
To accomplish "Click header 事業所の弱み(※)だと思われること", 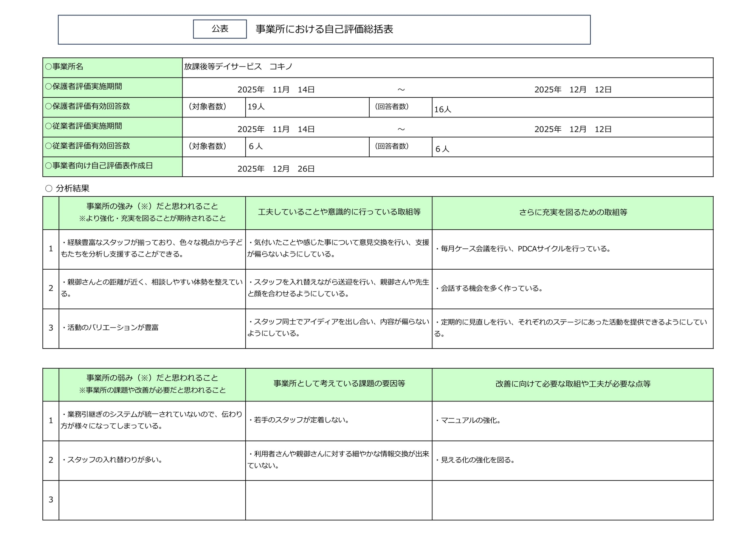I will [x=152, y=384].
